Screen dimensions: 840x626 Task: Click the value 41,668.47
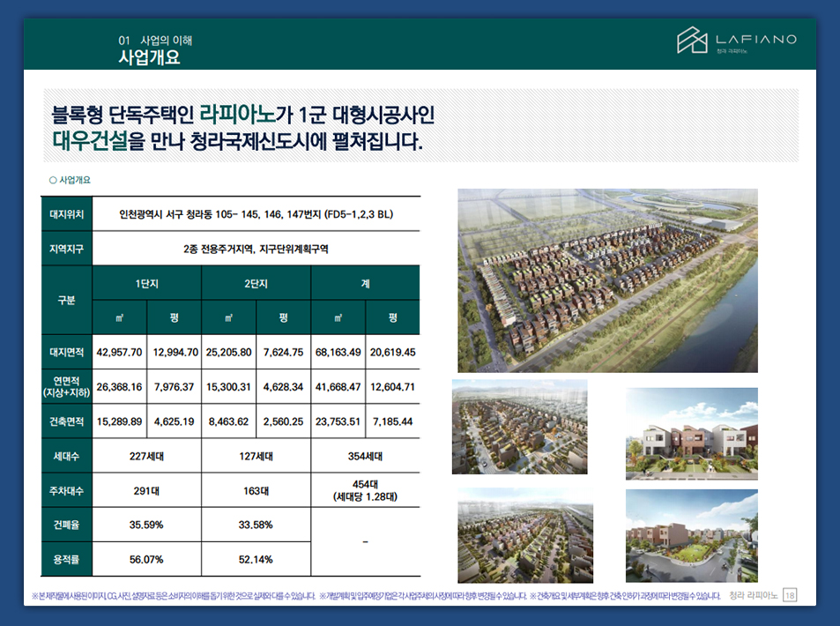pyautogui.click(x=338, y=387)
